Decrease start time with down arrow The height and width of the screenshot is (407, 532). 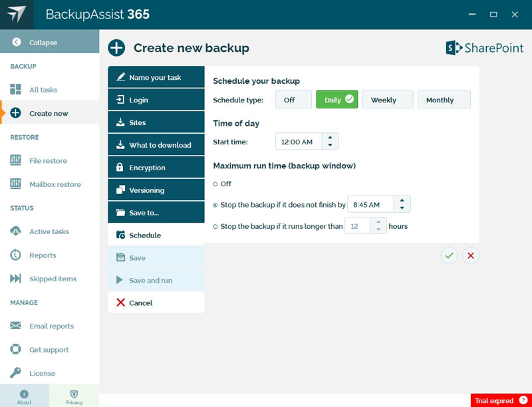[x=330, y=145]
